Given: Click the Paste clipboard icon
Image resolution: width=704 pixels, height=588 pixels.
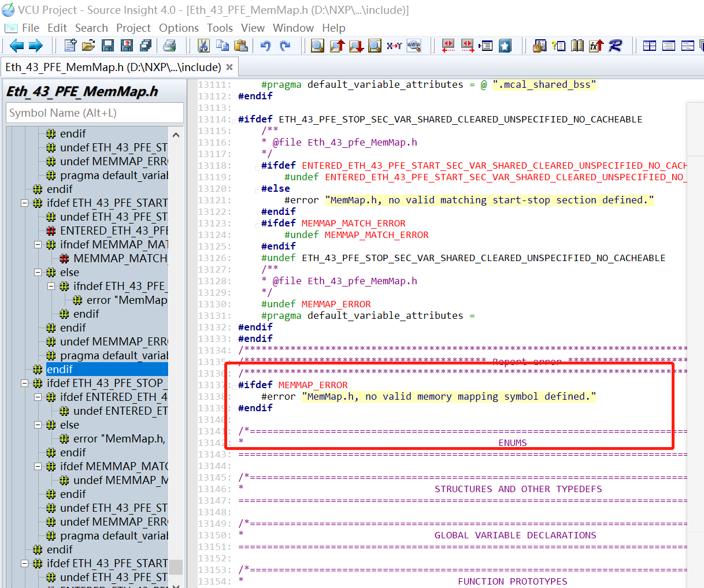Looking at the screenshot, I should pyautogui.click(x=242, y=46).
